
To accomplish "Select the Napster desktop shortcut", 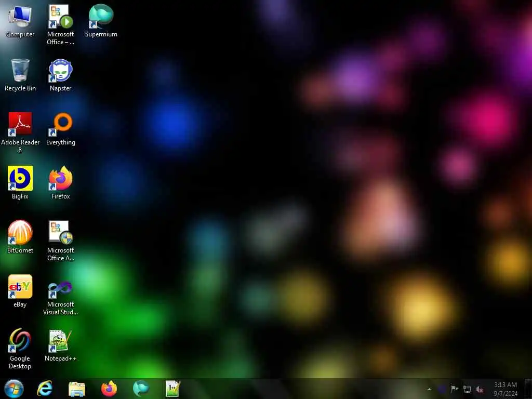I will 60,75.
